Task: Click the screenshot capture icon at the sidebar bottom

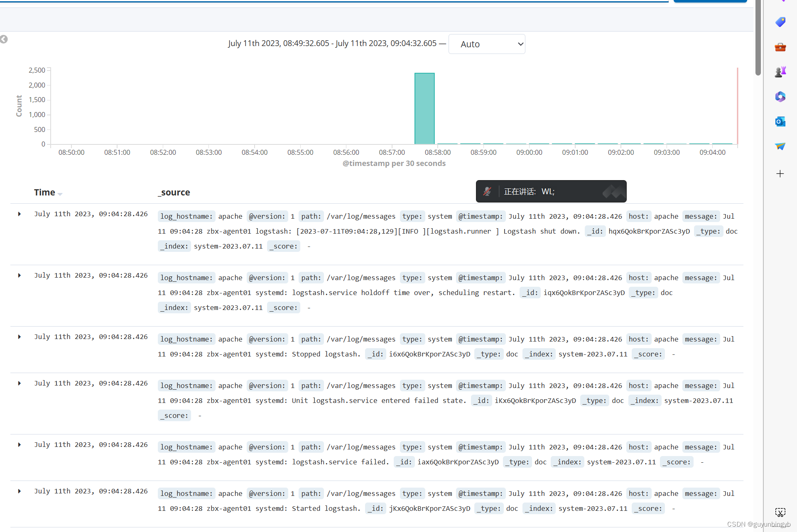Action: 780,512
